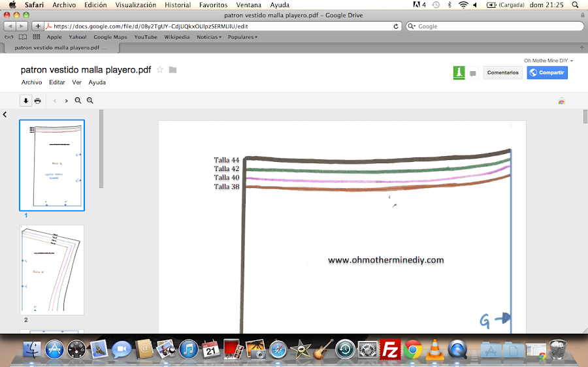Image resolution: width=588 pixels, height=367 pixels.
Task: Click the Wi-Fi status icon in menu bar
Action: click(x=463, y=5)
